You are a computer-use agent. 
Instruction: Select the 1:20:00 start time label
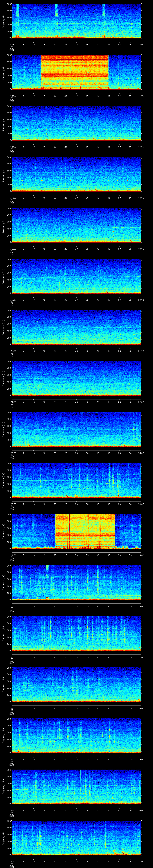coord(12,351)
